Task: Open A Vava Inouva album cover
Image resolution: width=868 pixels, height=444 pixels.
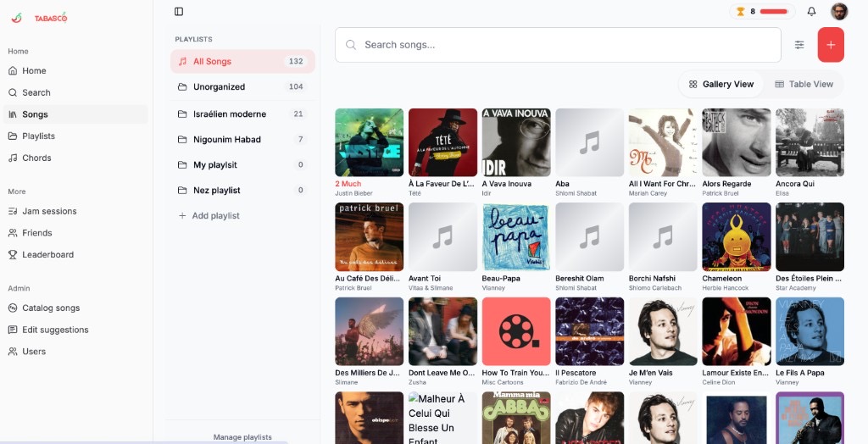Action: click(516, 142)
